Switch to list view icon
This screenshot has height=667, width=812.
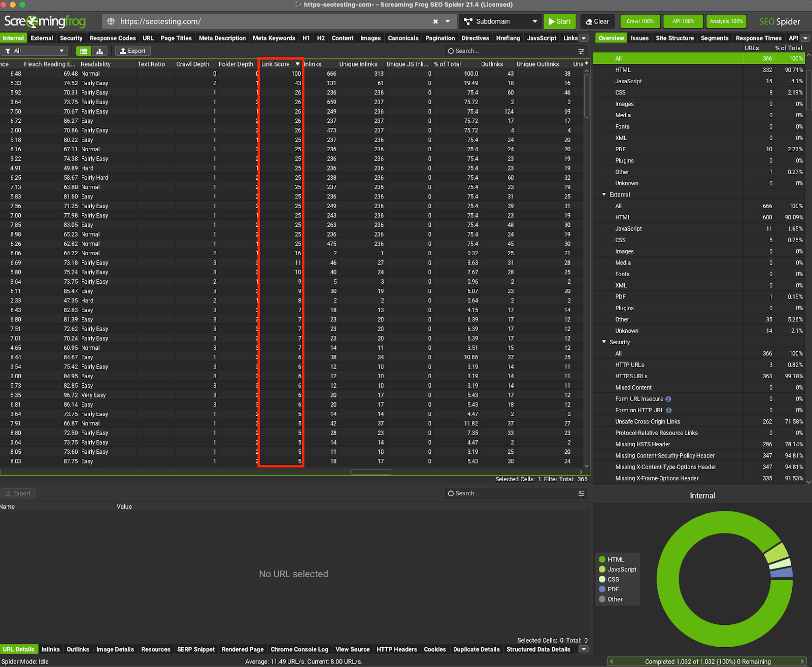pyautogui.click(x=84, y=51)
